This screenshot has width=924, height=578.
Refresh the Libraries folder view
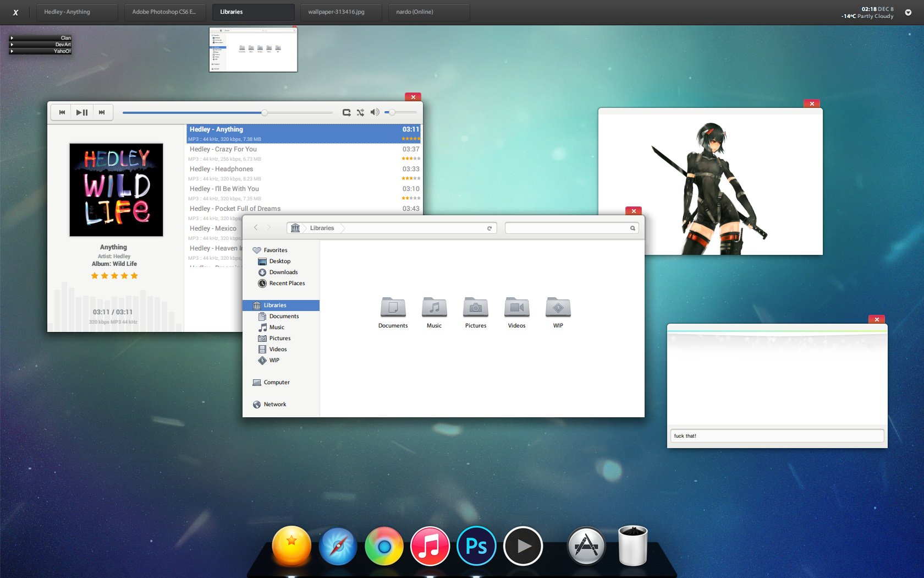click(x=490, y=228)
